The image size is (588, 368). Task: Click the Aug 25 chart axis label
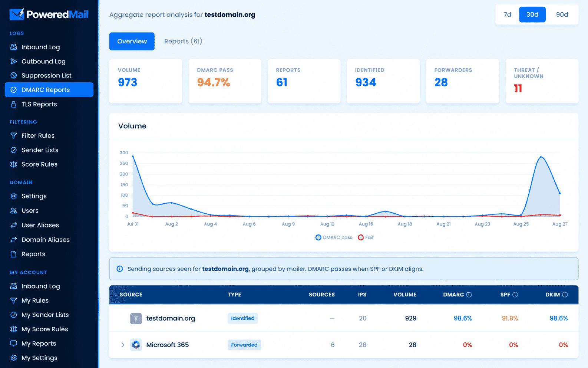(x=521, y=224)
